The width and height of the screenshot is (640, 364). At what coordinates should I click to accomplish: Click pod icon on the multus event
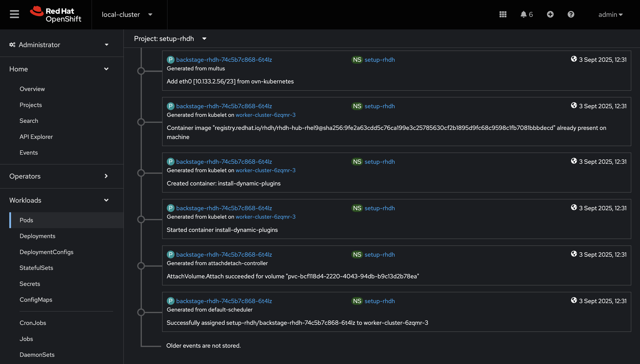pos(171,60)
